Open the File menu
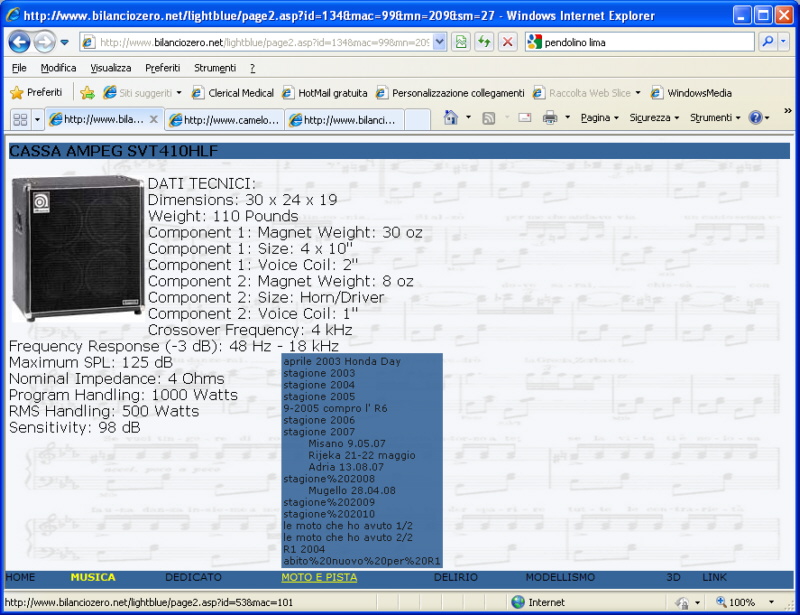Viewport: 800px width, 615px height. [x=19, y=68]
